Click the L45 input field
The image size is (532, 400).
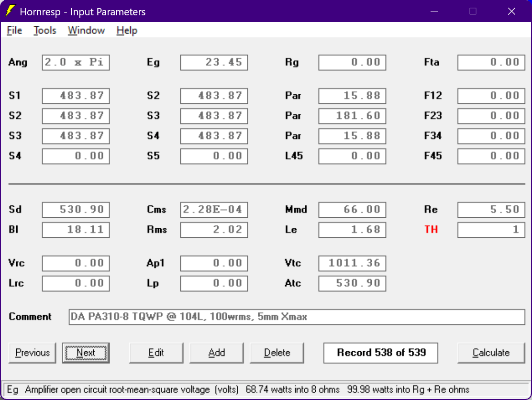(352, 156)
